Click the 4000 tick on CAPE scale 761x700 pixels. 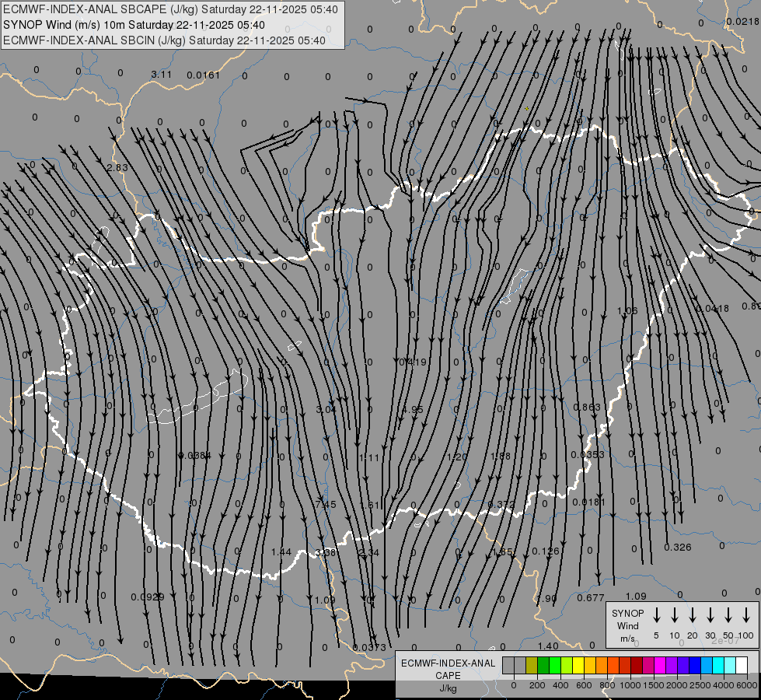[724, 685]
